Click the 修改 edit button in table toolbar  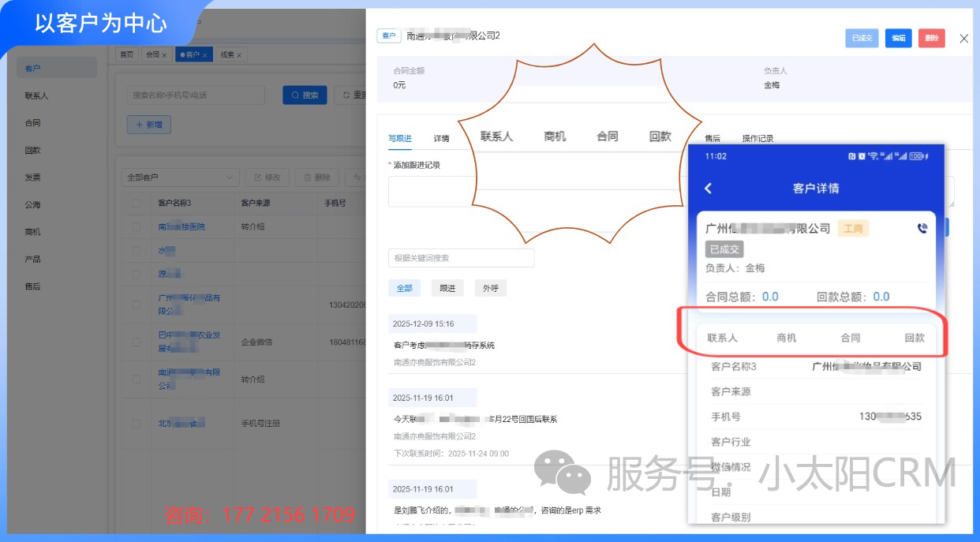267,178
